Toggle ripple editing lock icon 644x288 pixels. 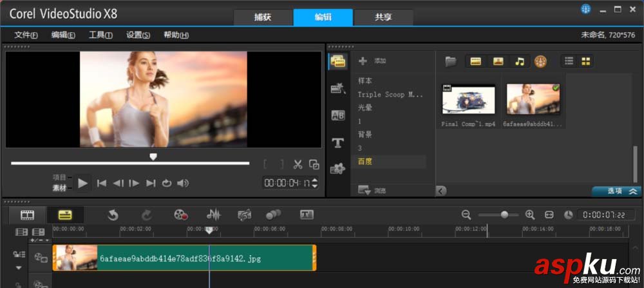(19, 254)
